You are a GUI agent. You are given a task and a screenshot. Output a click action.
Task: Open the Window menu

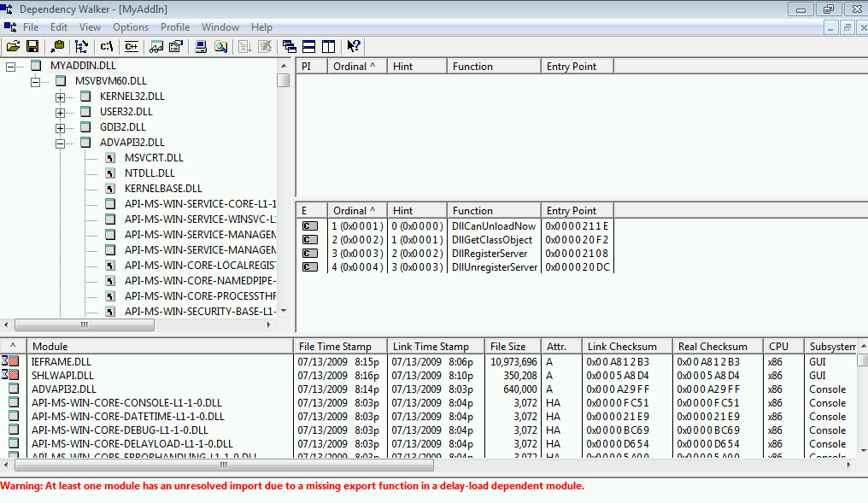tap(220, 27)
